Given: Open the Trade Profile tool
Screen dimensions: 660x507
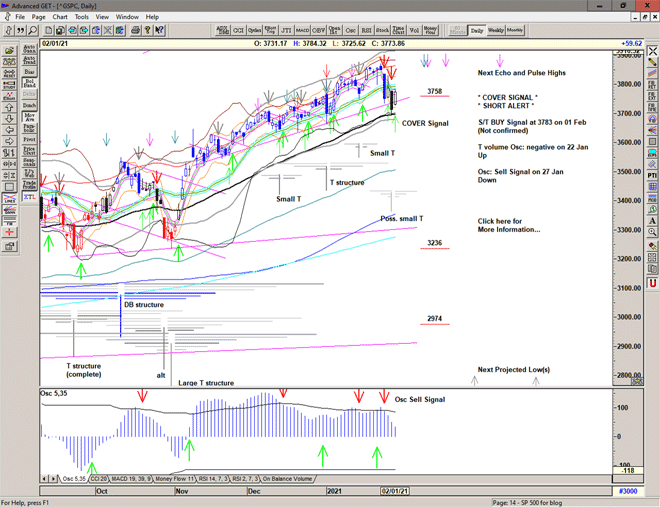Looking at the screenshot, I should click(x=29, y=184).
